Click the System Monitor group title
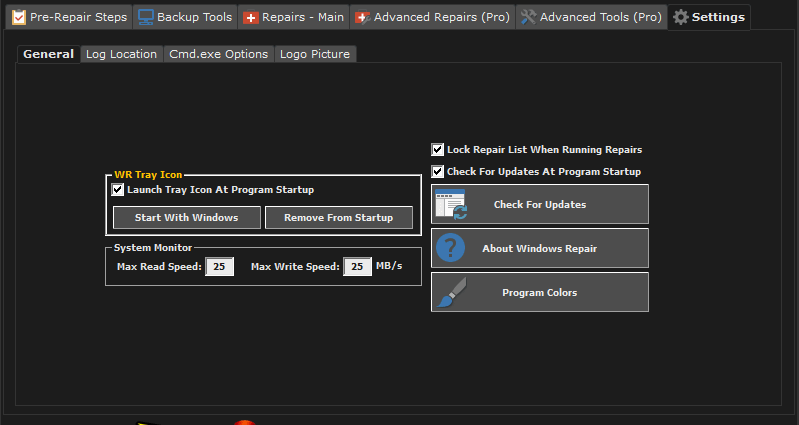This screenshot has height=425, width=799. click(x=153, y=248)
